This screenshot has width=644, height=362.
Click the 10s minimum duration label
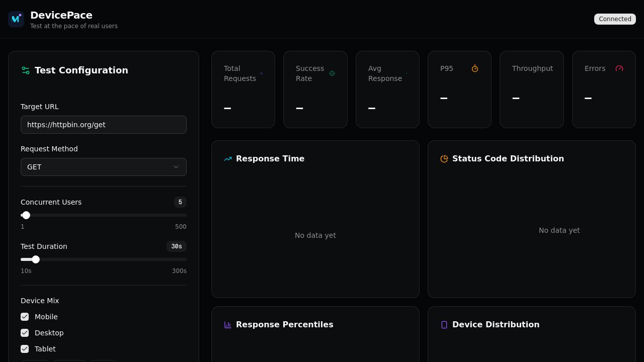pyautogui.click(x=26, y=271)
